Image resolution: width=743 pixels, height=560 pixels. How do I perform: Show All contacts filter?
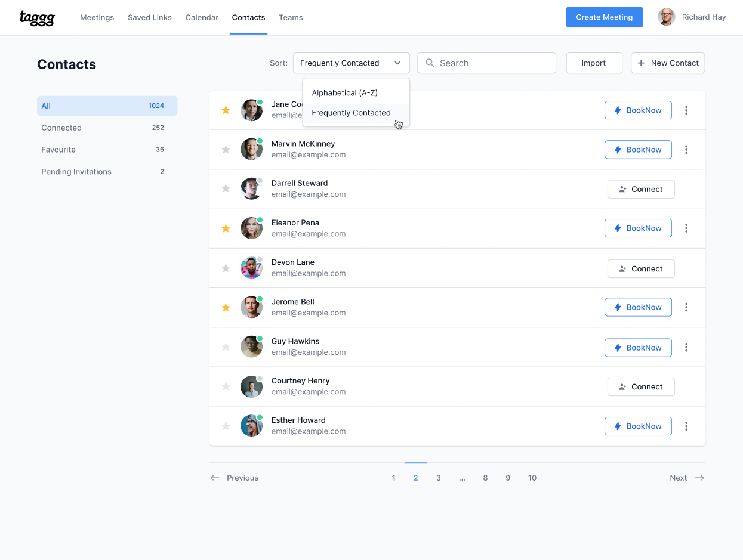click(x=107, y=106)
